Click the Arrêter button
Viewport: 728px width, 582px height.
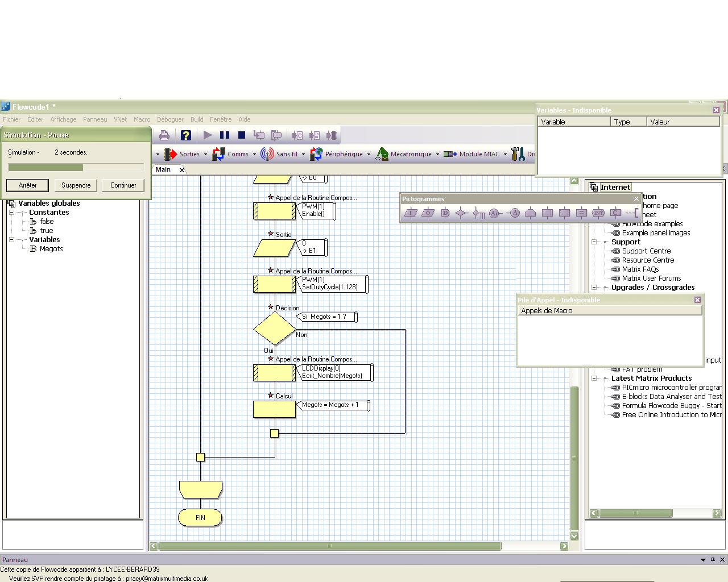coord(27,185)
